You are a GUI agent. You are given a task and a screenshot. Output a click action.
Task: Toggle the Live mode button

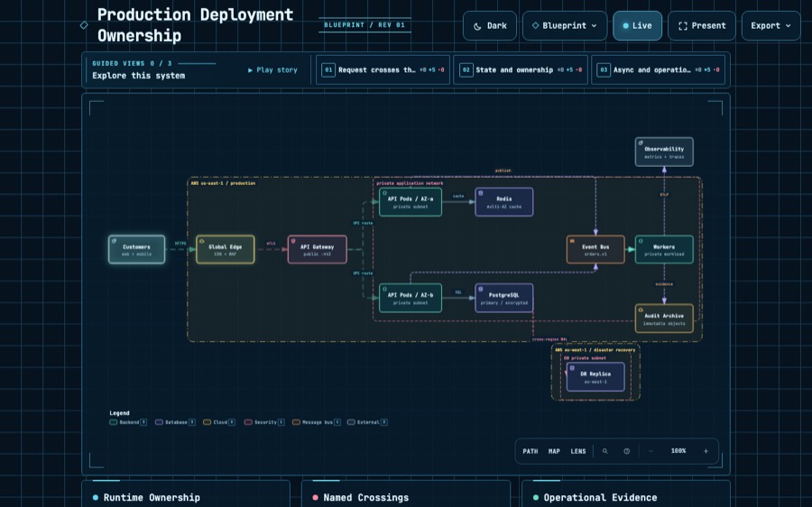click(638, 26)
